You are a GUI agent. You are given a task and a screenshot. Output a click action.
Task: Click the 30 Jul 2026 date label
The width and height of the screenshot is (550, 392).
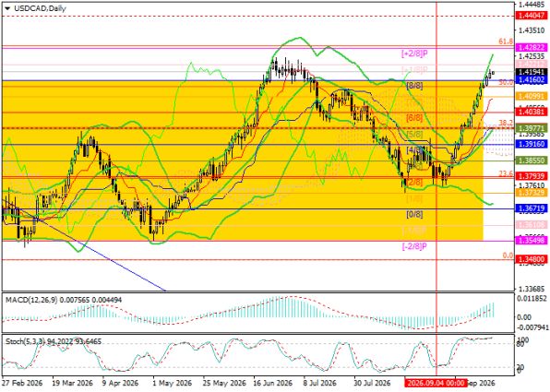pos(372,382)
